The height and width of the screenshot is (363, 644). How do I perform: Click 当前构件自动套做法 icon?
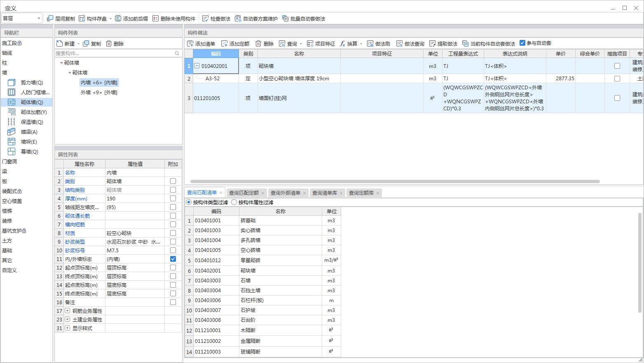[465, 44]
